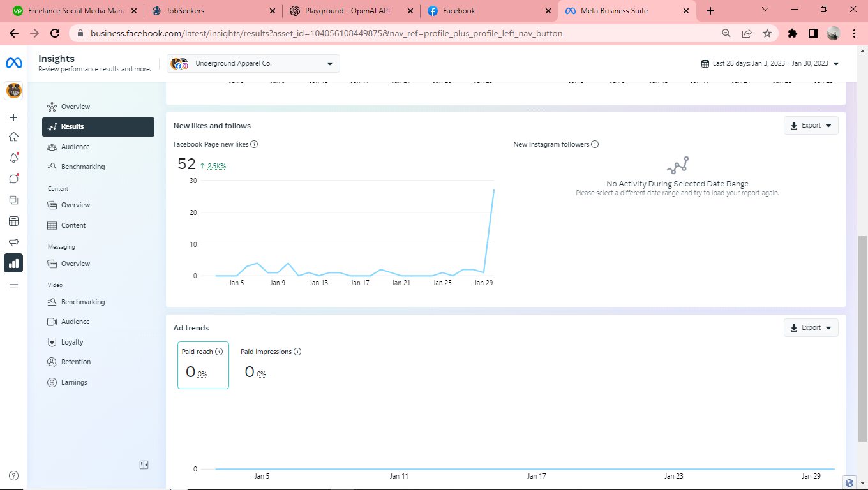868x490 pixels.
Task: Open Planner grid icon in left rail
Action: 13,221
